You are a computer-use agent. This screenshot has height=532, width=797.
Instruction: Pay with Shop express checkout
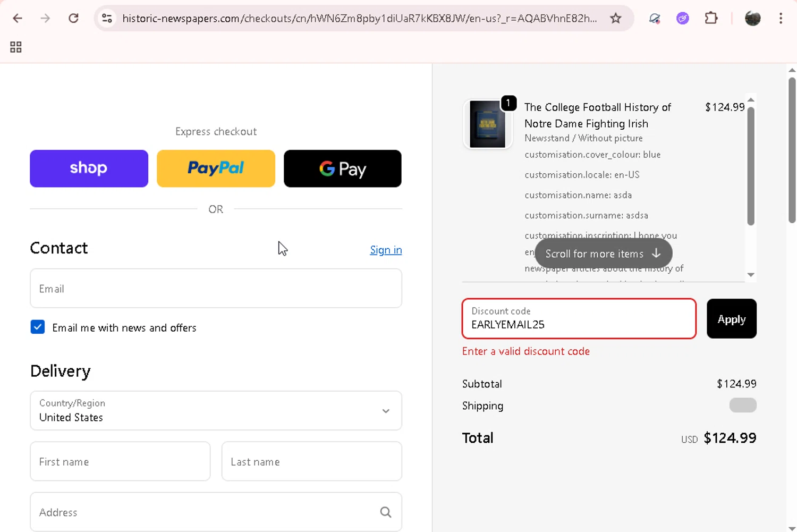[x=89, y=168]
